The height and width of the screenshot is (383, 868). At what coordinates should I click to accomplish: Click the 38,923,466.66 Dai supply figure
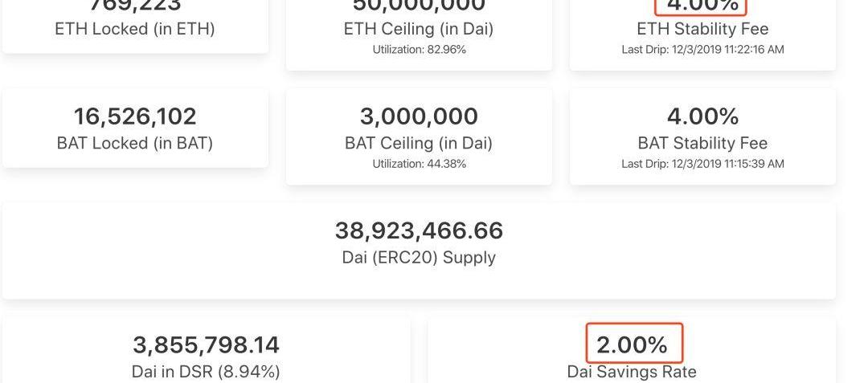419,230
